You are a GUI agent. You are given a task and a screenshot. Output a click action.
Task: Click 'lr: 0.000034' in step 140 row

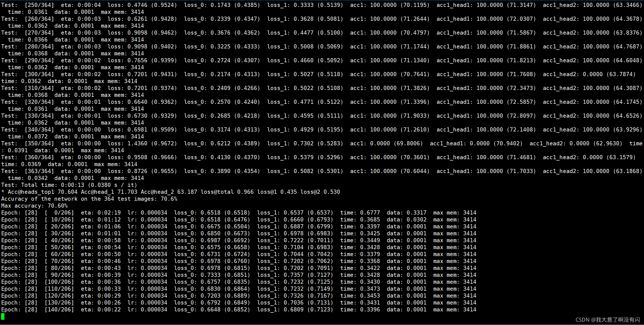click(147, 309)
